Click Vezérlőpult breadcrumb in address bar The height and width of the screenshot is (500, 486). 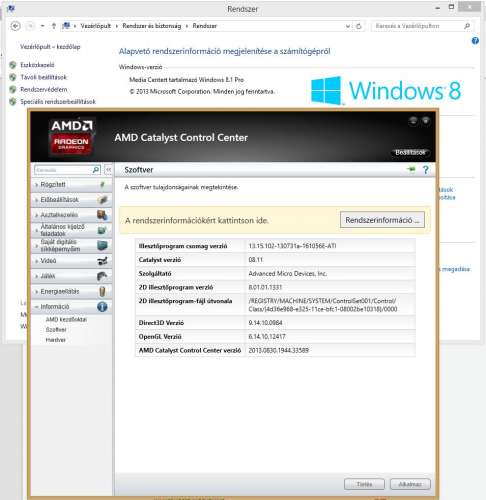pos(96,26)
